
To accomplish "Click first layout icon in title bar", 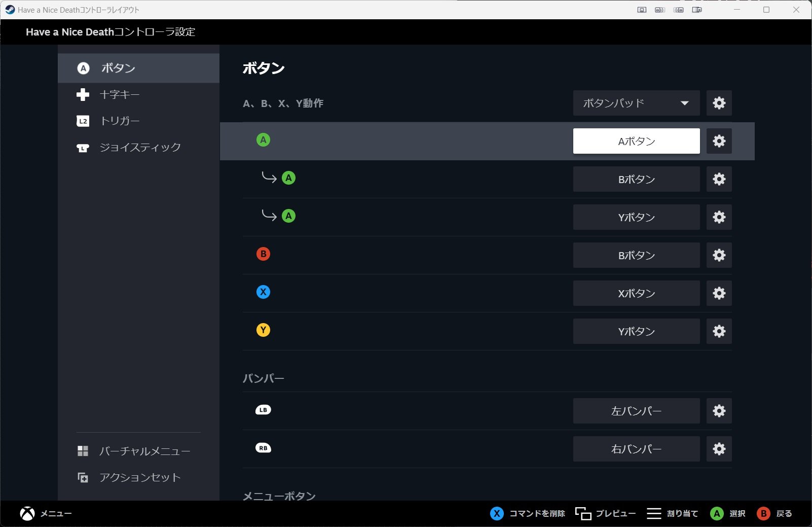I will click(x=642, y=10).
